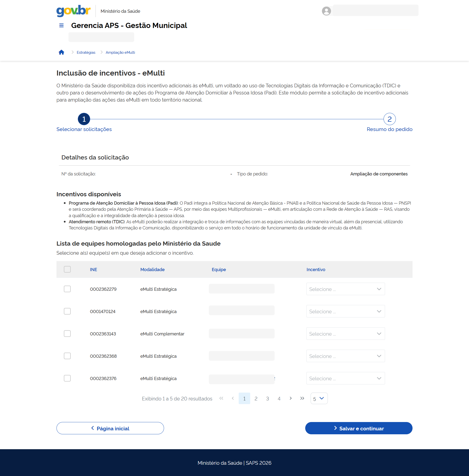
Task: Change the rows-per-page dropdown showing 5
Action: 319,398
